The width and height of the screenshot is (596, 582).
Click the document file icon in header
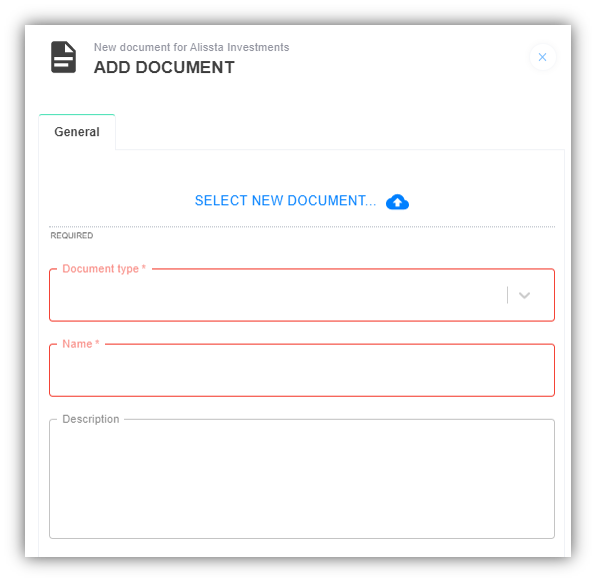point(63,57)
